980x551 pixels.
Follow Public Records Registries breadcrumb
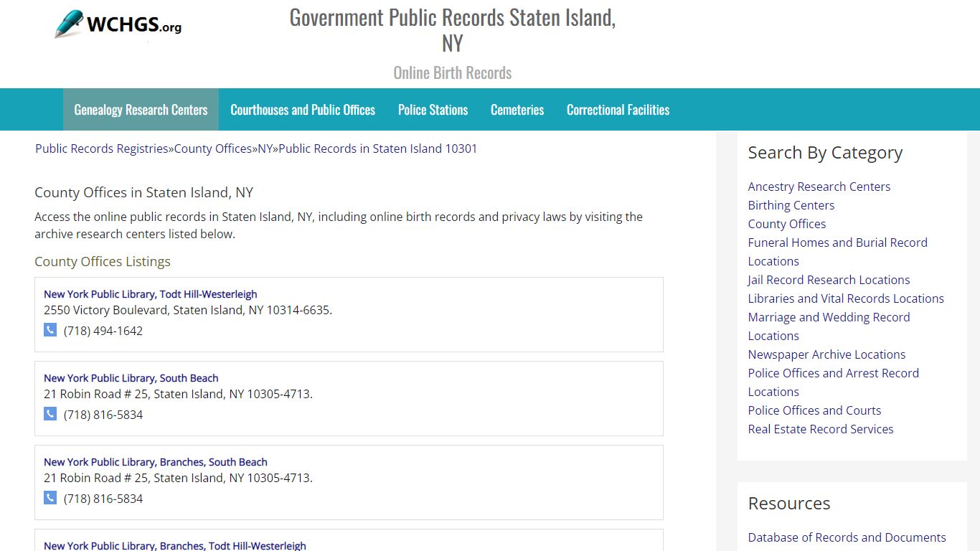tap(102, 149)
